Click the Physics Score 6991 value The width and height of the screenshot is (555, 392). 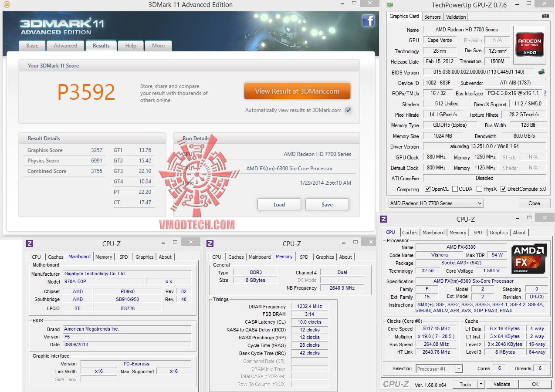coord(97,161)
